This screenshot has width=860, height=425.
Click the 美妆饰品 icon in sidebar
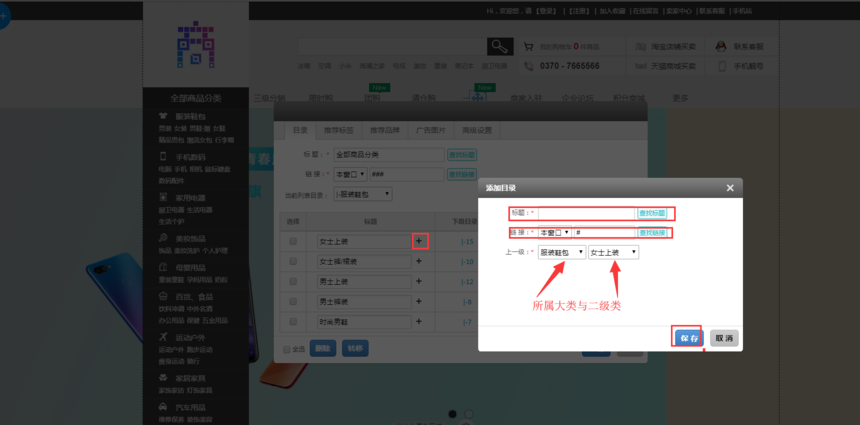coord(163,239)
